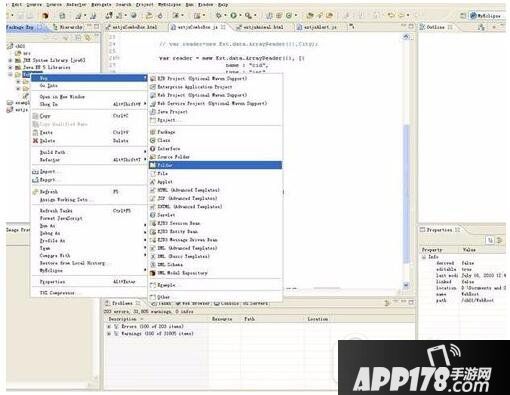Open the Search menu in menu bar
This screenshot has width=510, height=395.
click(123, 5)
